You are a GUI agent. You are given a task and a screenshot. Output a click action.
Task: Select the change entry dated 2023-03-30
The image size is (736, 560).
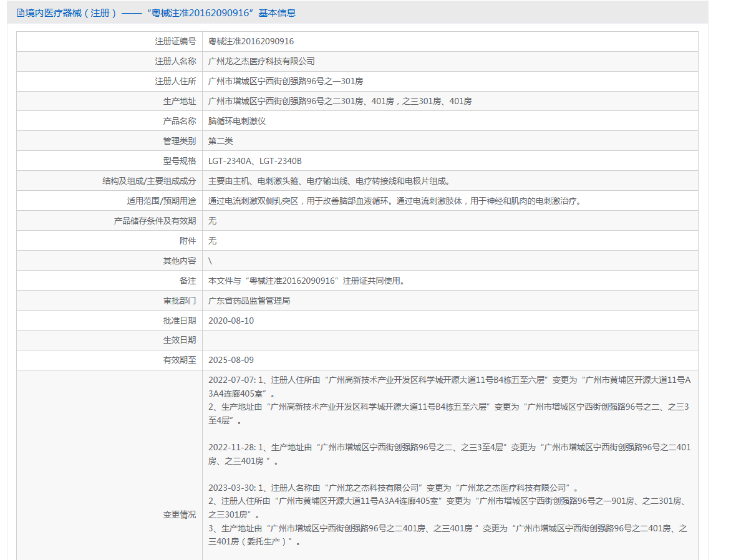pyautogui.click(x=448, y=515)
